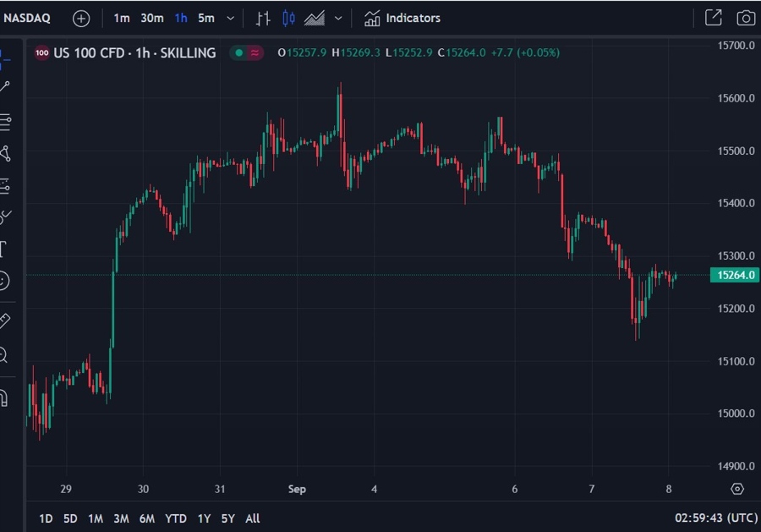Take a chart snapshot with camera icon
This screenshot has width=761, height=532.
click(746, 19)
